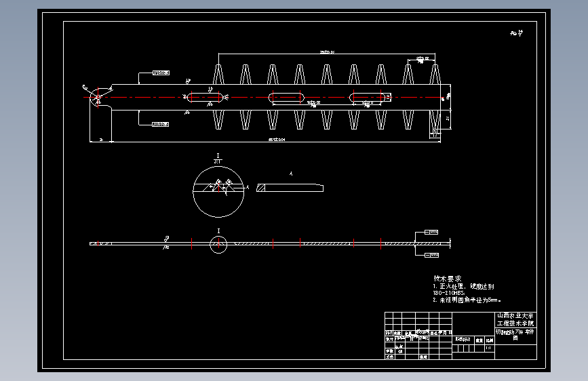Click the hardness value 180-210HBS
588x381 pixels.
pos(449,294)
